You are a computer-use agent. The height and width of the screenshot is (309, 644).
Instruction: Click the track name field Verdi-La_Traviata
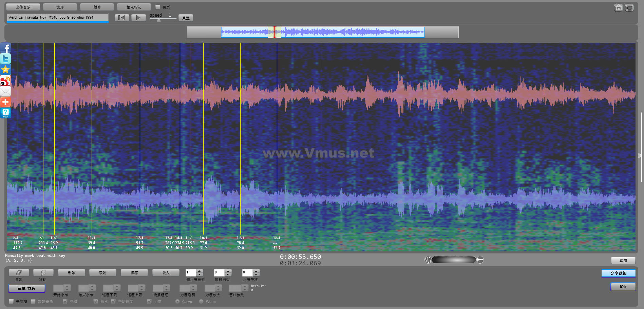(x=58, y=17)
